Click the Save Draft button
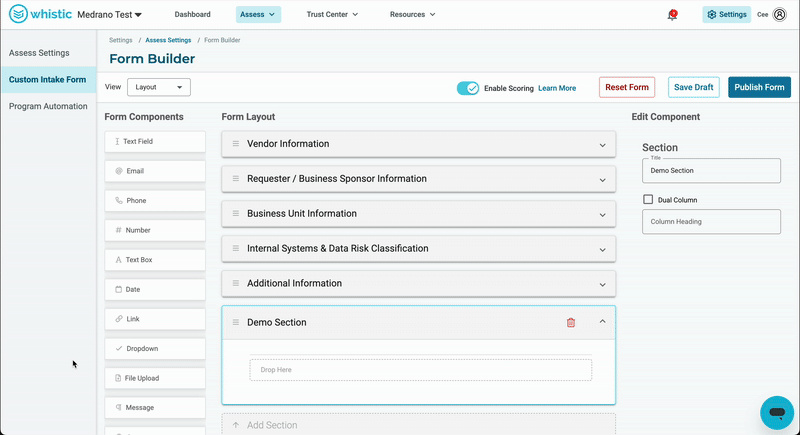 694,87
